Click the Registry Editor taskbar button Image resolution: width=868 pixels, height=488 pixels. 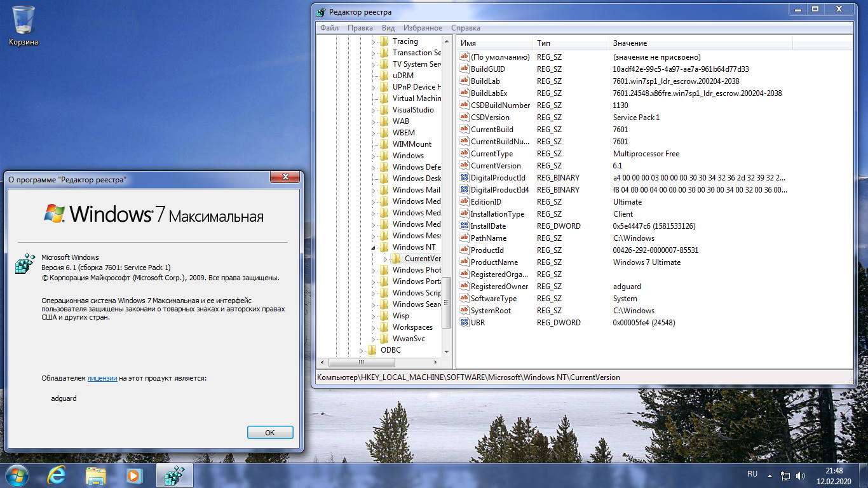coord(174,475)
